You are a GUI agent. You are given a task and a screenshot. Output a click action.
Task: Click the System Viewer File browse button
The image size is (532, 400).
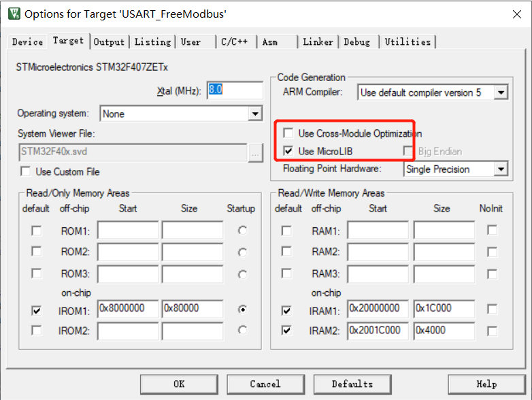(x=256, y=152)
